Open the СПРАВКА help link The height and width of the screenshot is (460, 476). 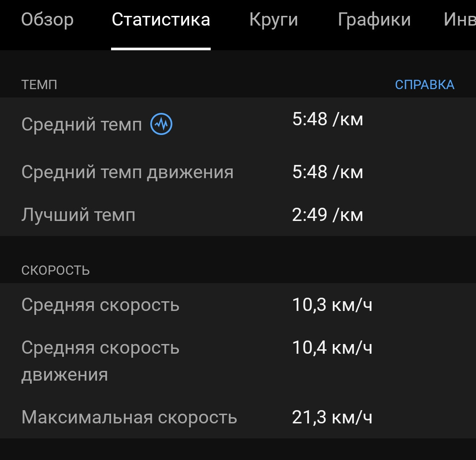click(x=424, y=85)
